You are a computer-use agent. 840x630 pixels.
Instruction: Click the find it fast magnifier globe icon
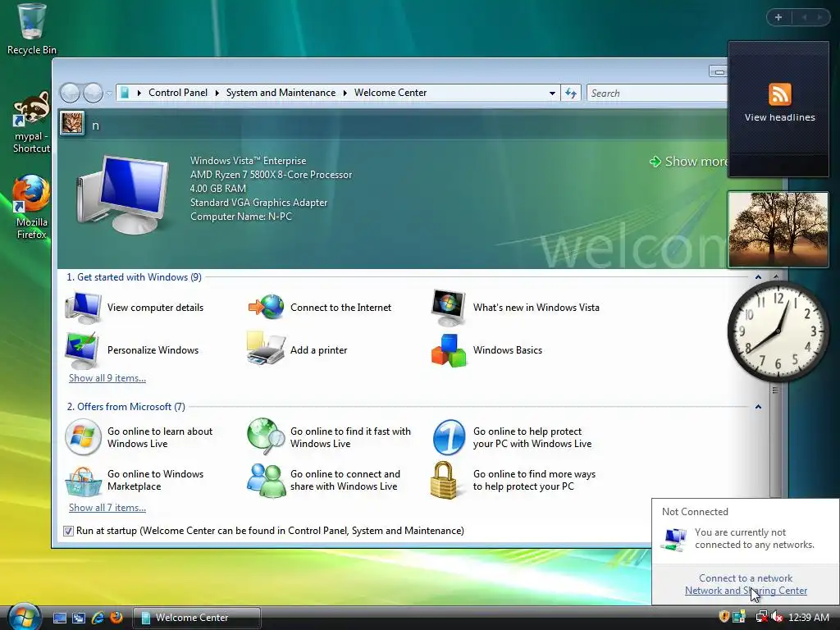coord(267,436)
